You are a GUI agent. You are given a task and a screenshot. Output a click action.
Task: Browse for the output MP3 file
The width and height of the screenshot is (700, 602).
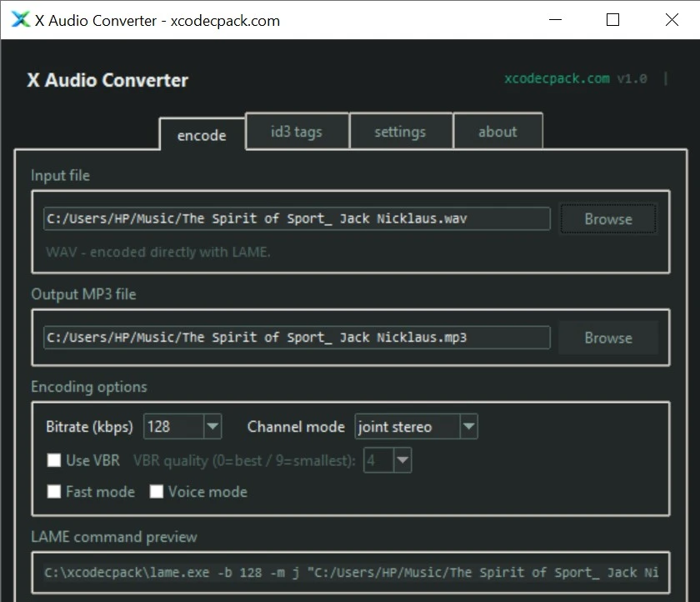click(x=607, y=338)
